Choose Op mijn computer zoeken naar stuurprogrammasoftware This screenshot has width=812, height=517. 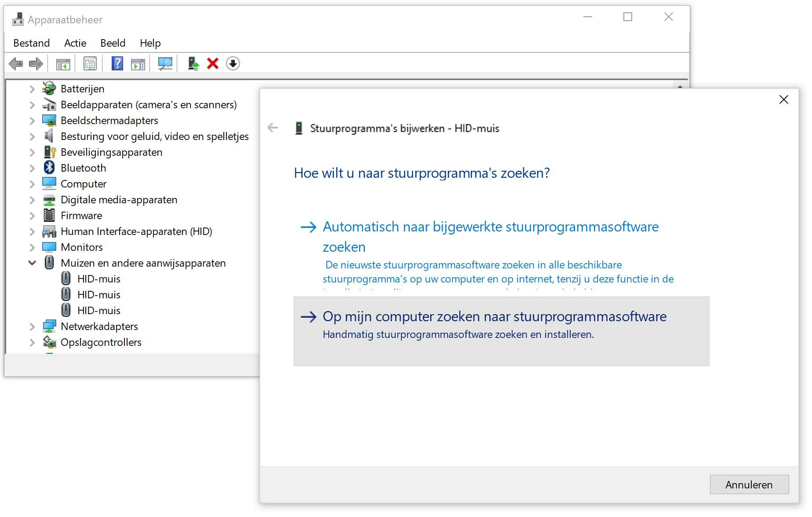click(x=501, y=331)
